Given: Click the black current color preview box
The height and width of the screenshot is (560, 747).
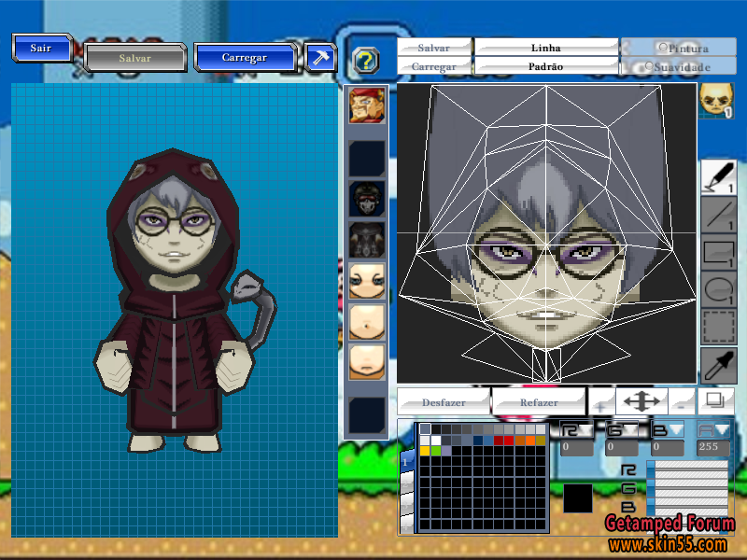Looking at the screenshot, I should click(x=578, y=498).
